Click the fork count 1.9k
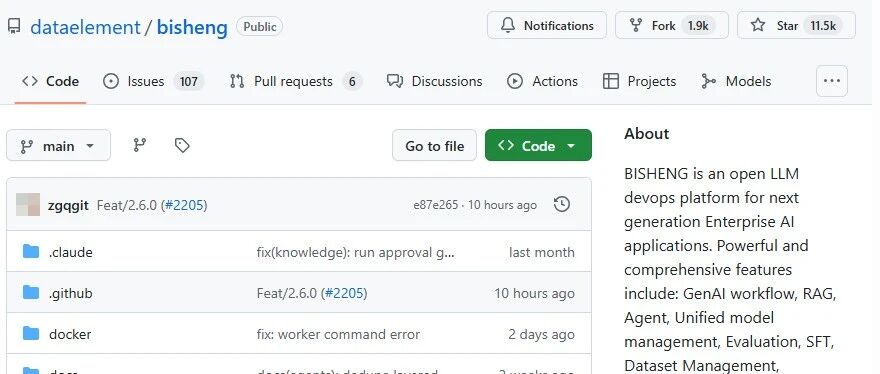This screenshot has height=374, width=880. 698,25
